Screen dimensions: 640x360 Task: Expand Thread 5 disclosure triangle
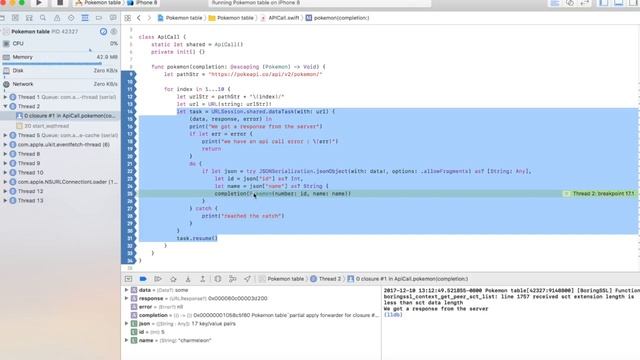(x=5, y=135)
